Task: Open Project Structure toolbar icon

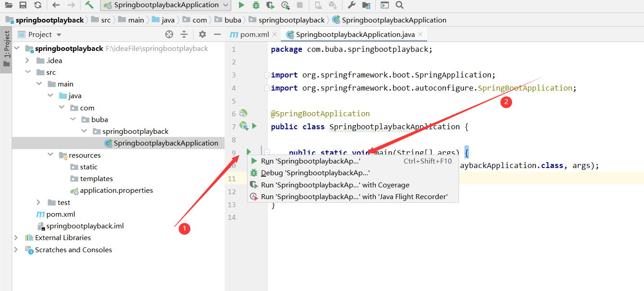Action: coord(366,5)
